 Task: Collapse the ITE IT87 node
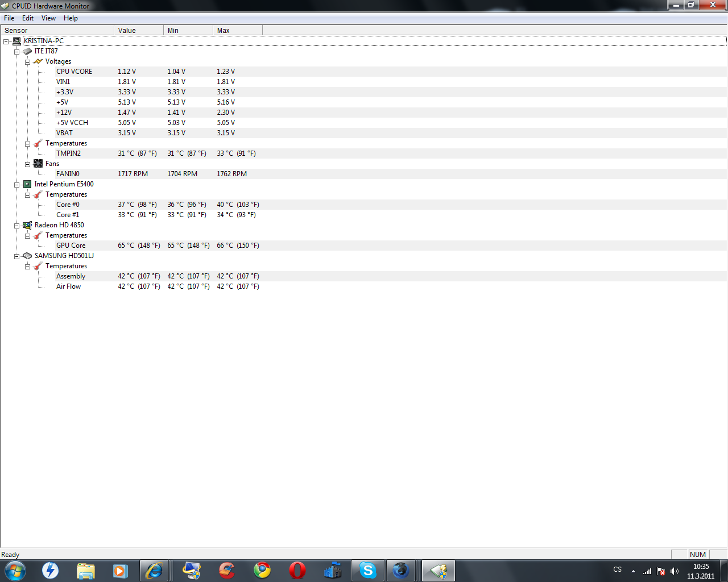point(17,52)
